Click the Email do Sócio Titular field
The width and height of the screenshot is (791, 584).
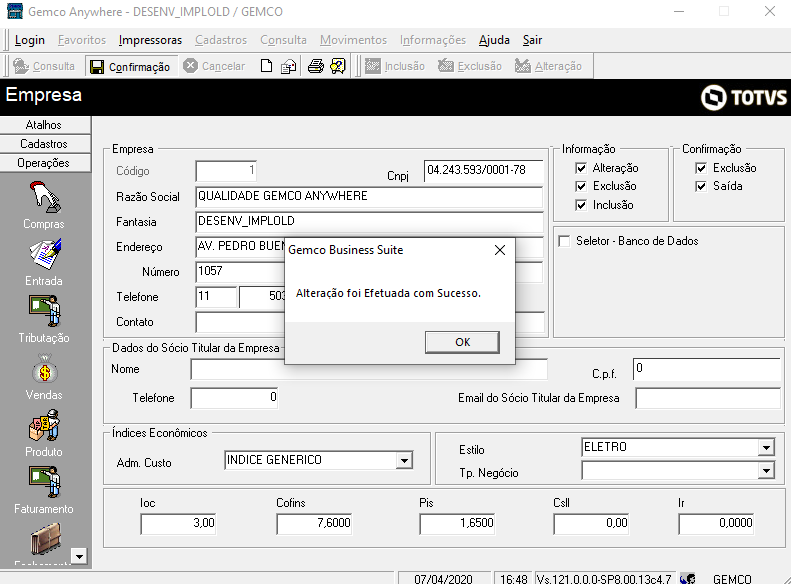708,398
